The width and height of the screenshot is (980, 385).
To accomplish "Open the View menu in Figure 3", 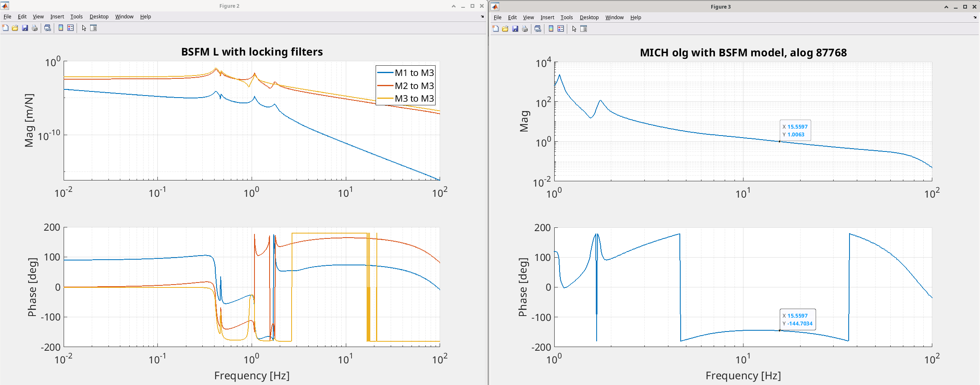I will [529, 18].
